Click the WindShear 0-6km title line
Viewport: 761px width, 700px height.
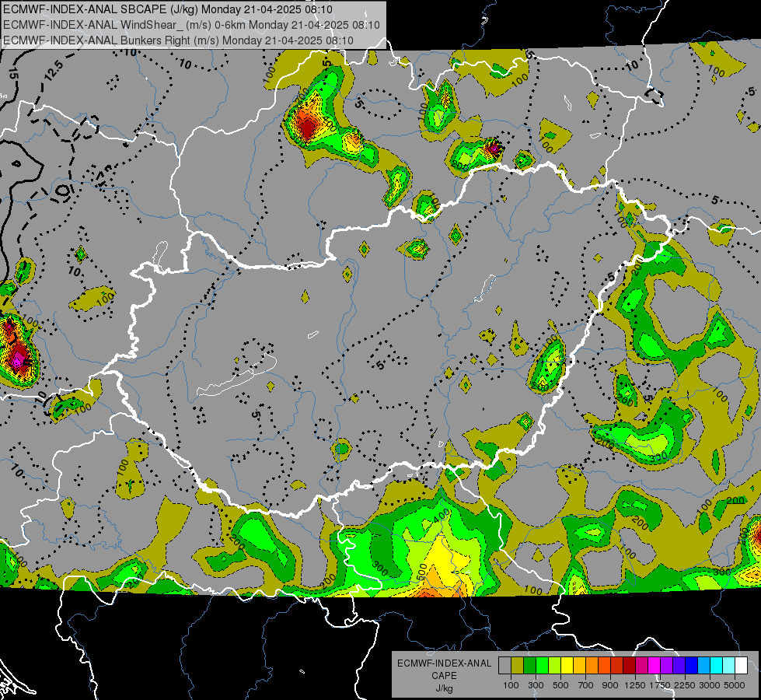click(191, 25)
